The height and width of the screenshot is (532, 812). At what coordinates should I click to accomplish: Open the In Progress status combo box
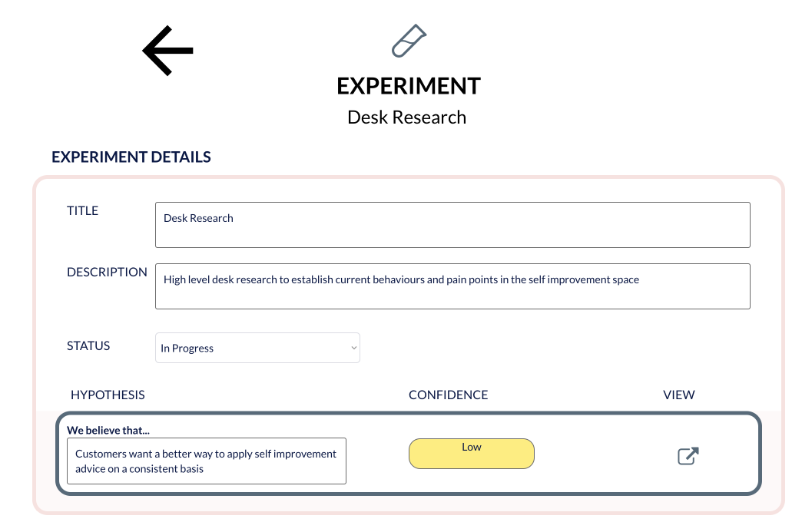257,348
